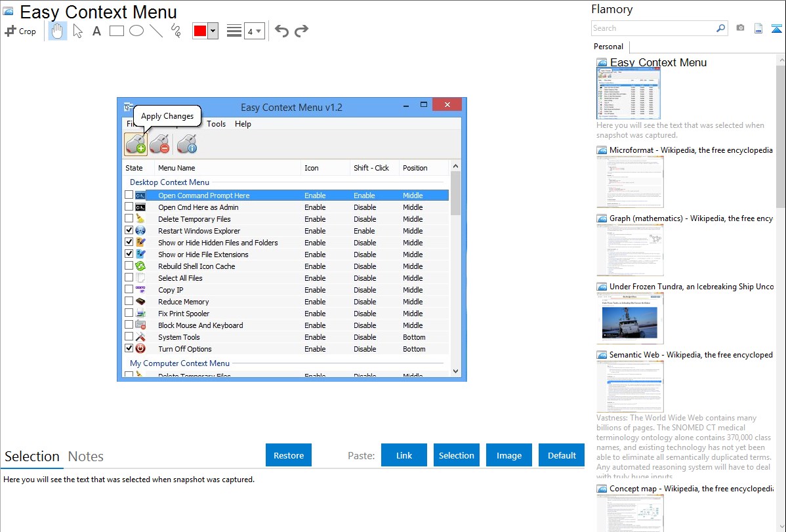The width and height of the screenshot is (786, 532).
Task: Select the arrow pointer tool
Action: tap(77, 31)
